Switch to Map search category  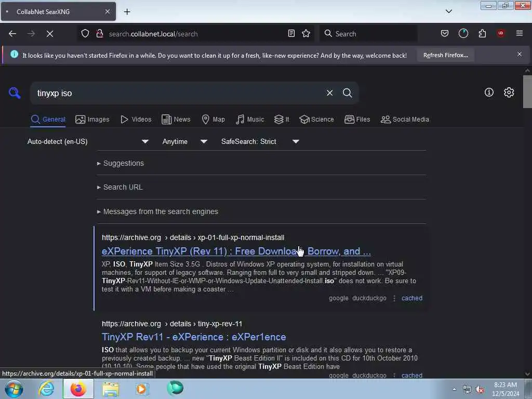tap(213, 119)
